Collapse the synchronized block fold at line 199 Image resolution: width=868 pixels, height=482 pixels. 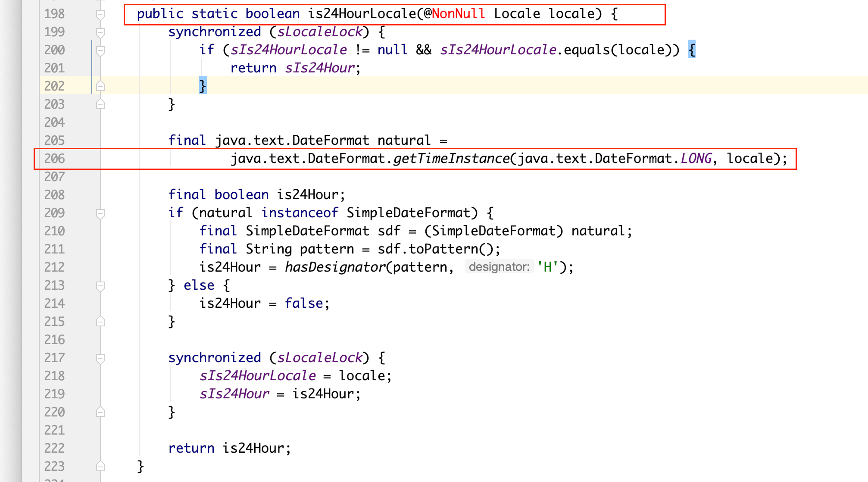tap(100, 32)
